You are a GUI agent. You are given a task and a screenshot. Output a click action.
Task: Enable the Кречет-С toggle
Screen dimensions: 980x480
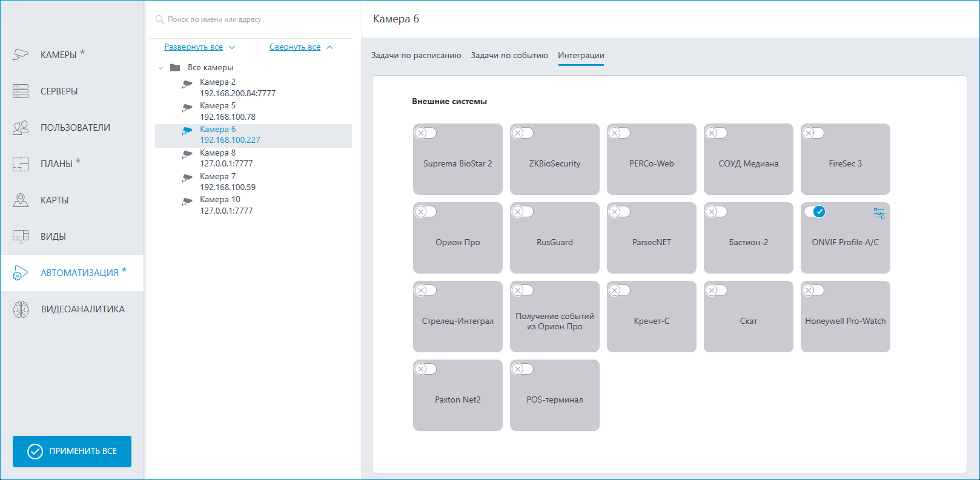coord(619,290)
